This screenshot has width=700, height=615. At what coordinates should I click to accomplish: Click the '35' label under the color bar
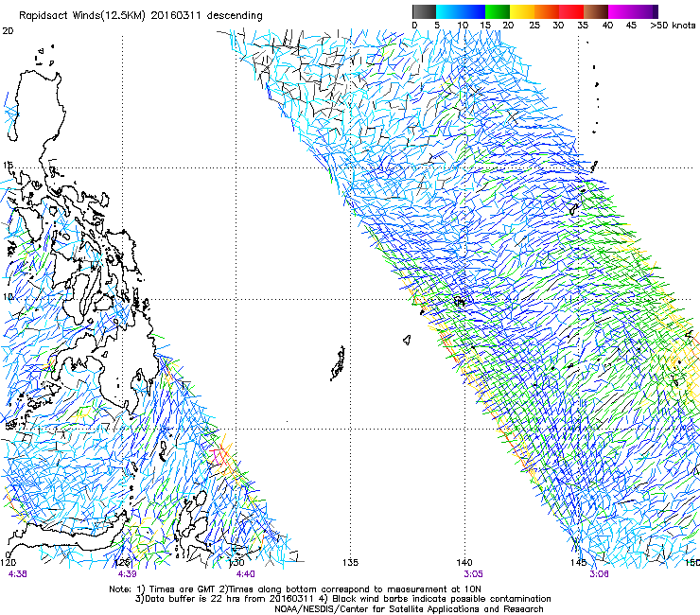[583, 25]
